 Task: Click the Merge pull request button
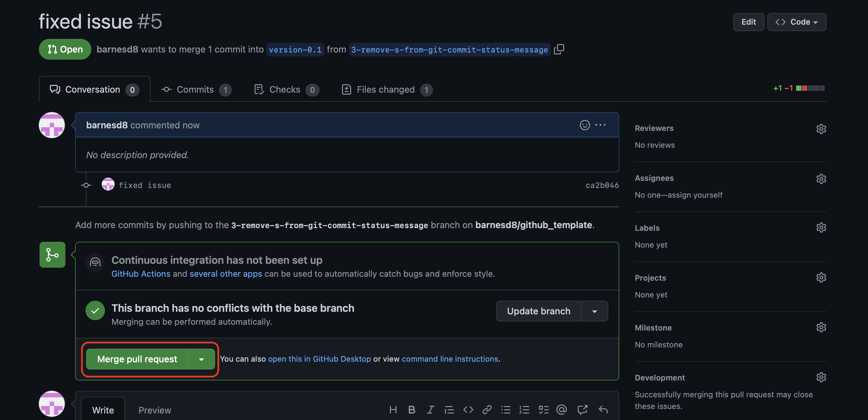(137, 359)
